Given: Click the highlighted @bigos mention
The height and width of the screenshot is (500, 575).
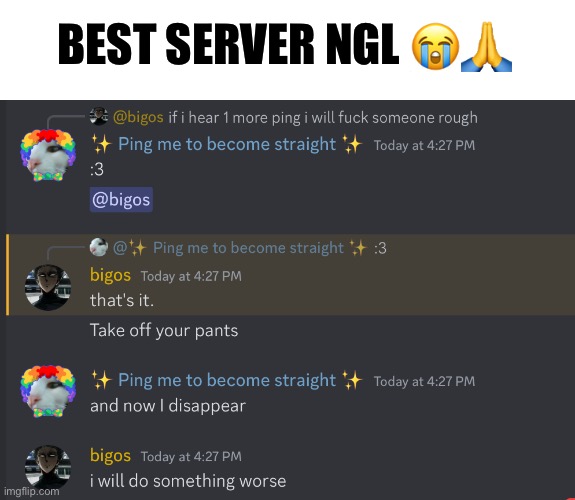Looking at the screenshot, I should pos(121,200).
